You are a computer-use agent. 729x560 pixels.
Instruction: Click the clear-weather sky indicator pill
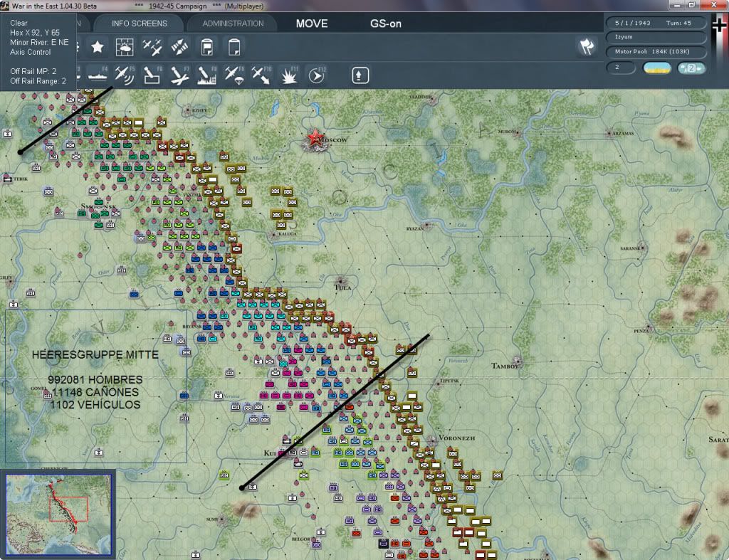(657, 68)
